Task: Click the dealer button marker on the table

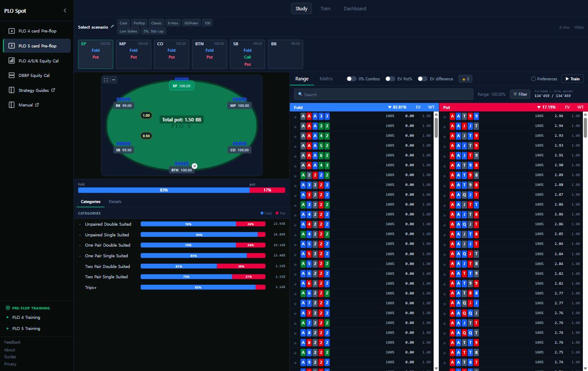Action: (195, 166)
